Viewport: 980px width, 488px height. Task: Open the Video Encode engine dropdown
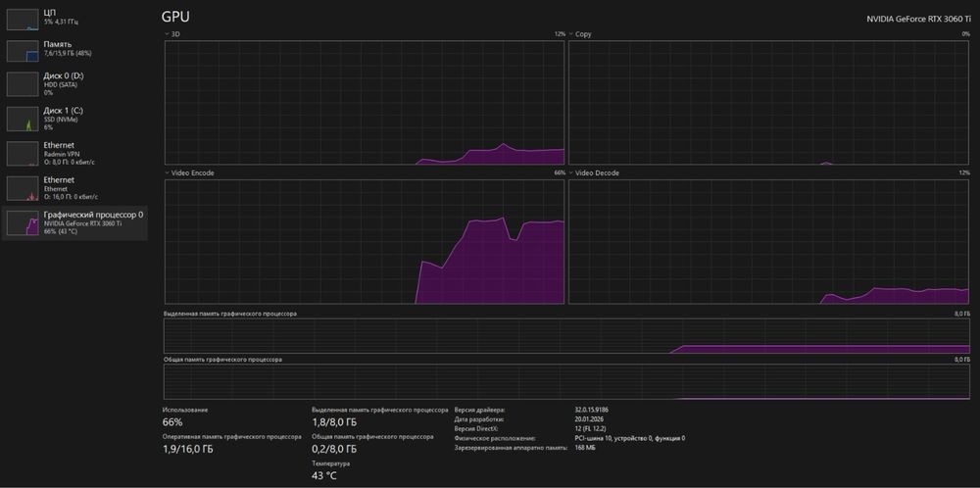coord(167,173)
